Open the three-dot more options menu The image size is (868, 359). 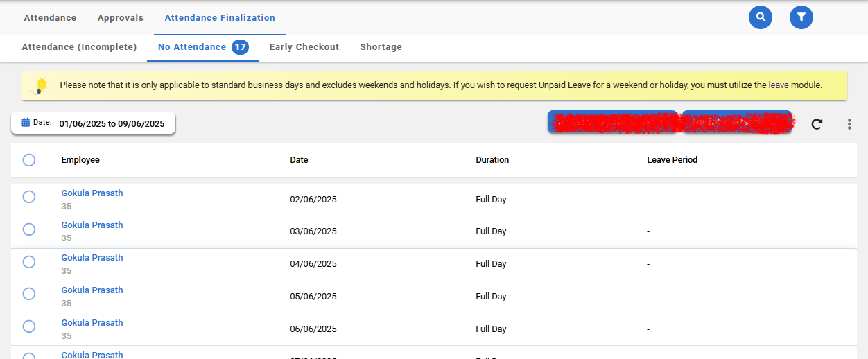[849, 124]
